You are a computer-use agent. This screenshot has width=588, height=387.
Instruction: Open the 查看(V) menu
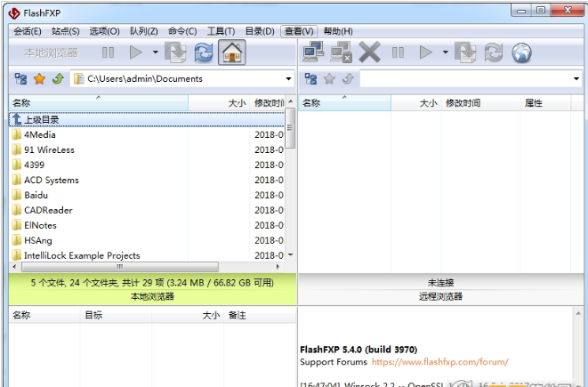click(299, 31)
